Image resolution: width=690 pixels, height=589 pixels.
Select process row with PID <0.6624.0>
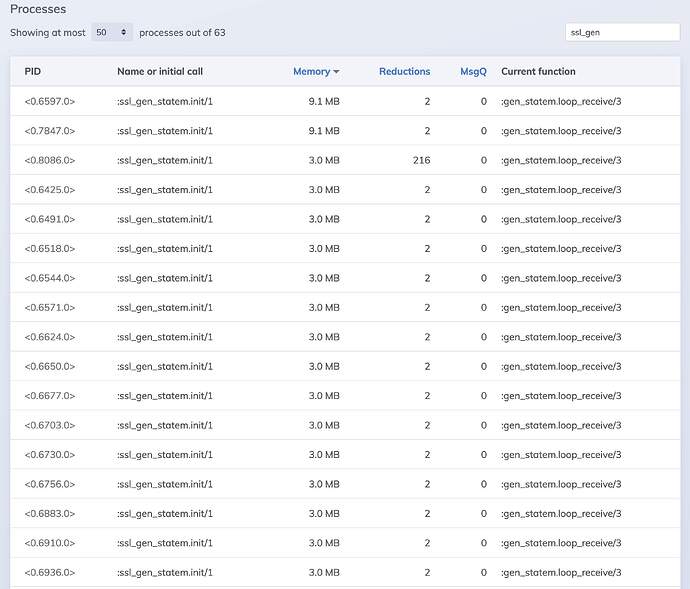(345, 337)
